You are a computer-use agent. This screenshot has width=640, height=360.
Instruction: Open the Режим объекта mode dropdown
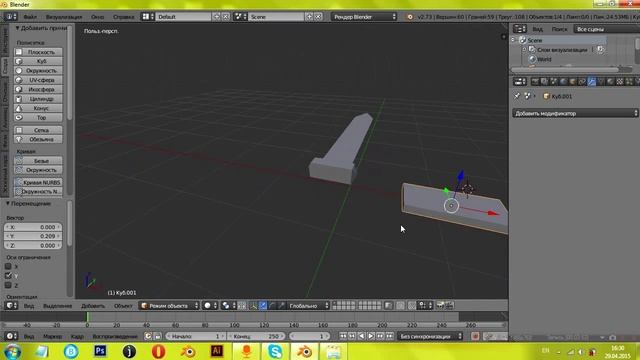(169, 305)
